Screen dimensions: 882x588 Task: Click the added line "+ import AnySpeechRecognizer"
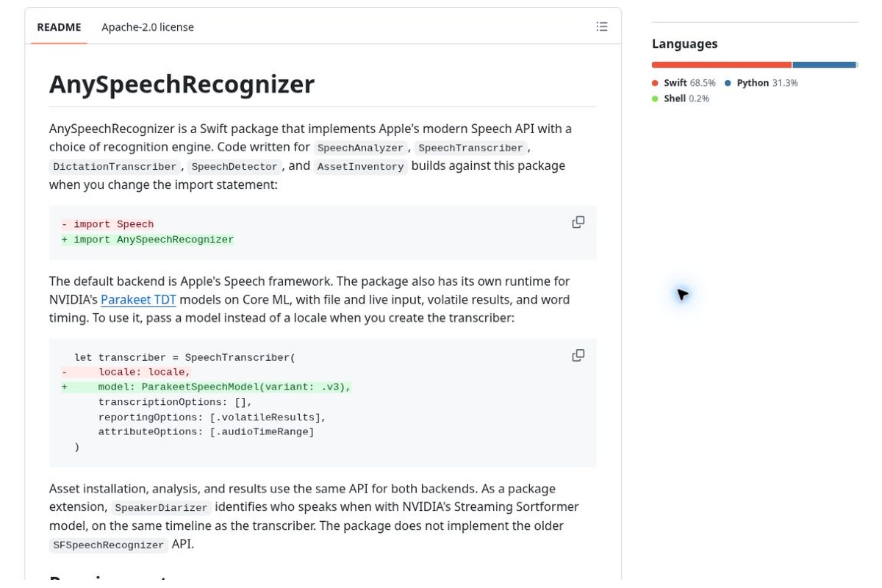click(148, 240)
